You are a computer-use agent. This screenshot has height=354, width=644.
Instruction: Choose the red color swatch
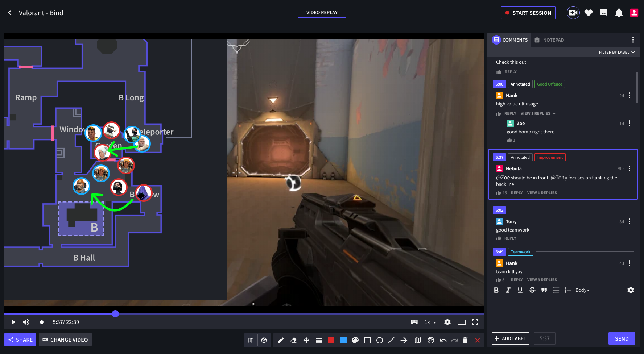[331, 340]
